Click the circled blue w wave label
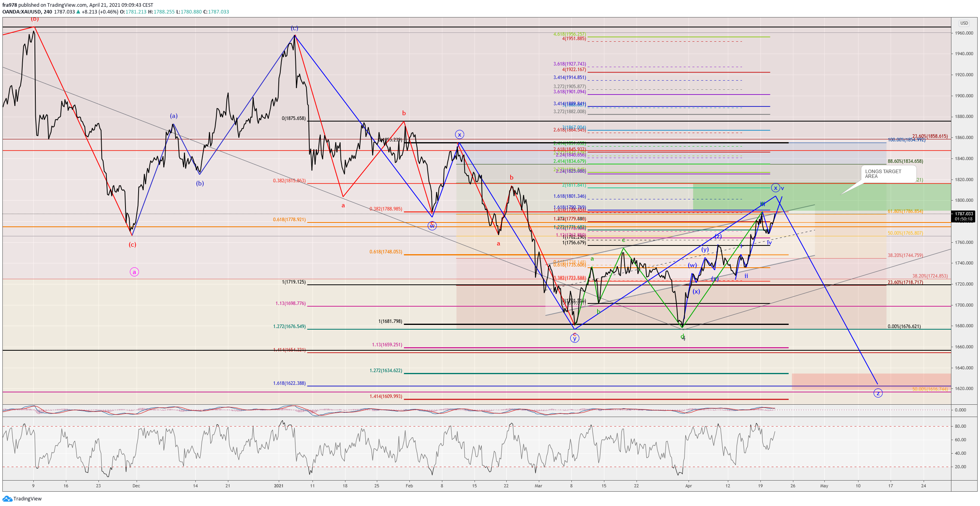Image resolution: width=980 pixels, height=506 pixels. pyautogui.click(x=432, y=226)
